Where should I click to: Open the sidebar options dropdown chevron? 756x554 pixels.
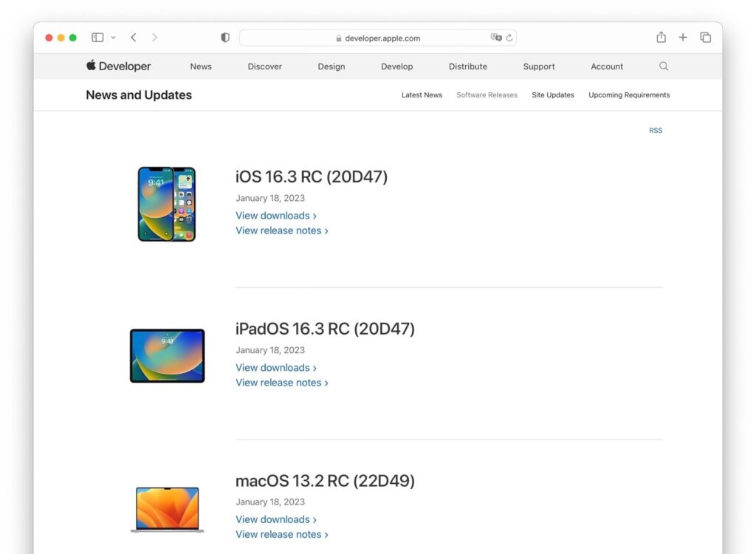[114, 38]
